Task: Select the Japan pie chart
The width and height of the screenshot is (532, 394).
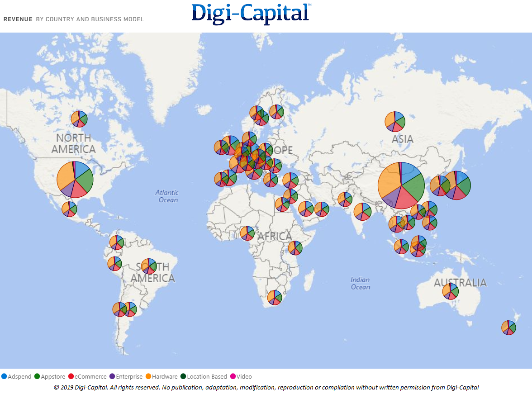Action: 457,185
